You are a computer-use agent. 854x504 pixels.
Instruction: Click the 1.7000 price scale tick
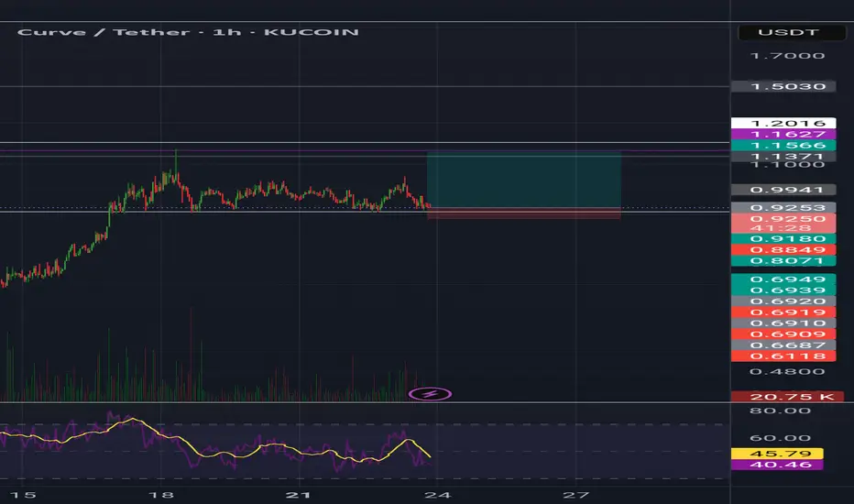[x=787, y=56]
